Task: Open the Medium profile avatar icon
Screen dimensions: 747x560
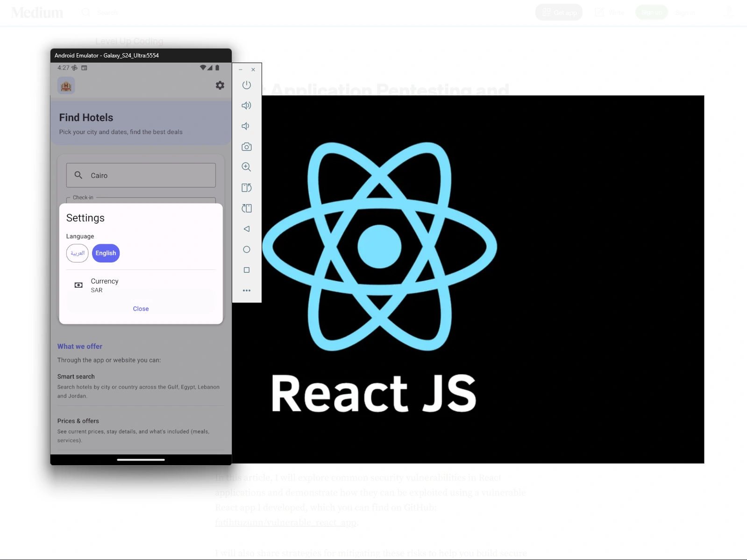Action: point(728,13)
